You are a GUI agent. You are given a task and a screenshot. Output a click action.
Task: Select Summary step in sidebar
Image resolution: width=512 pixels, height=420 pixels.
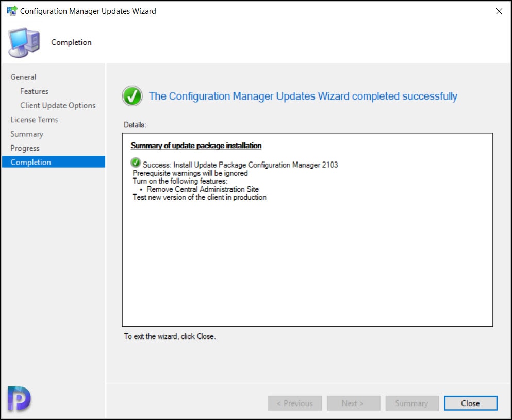(x=27, y=134)
